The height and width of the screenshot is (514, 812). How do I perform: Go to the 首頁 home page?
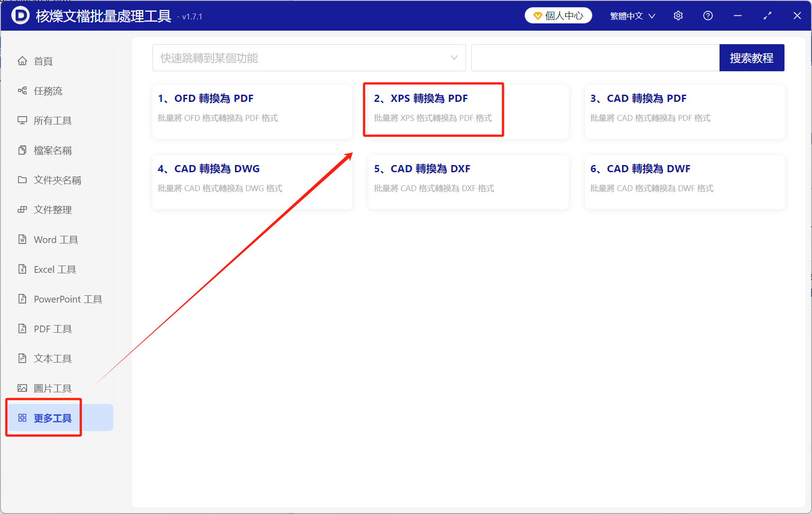[43, 61]
